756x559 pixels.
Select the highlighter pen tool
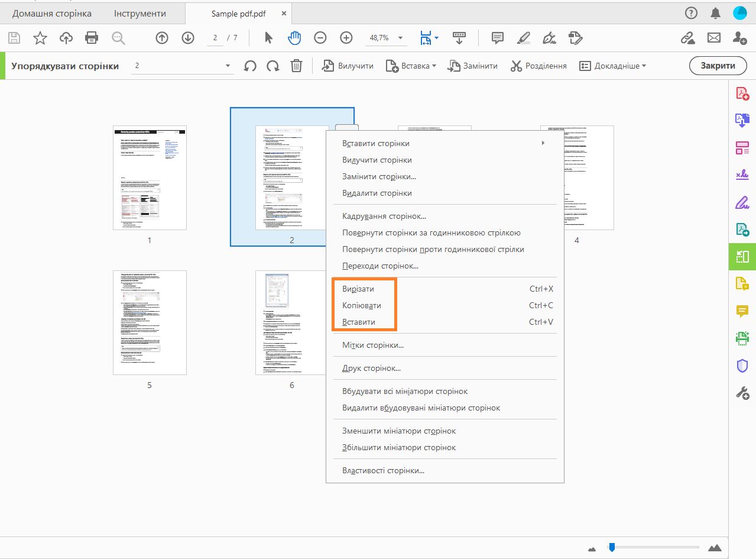(524, 38)
